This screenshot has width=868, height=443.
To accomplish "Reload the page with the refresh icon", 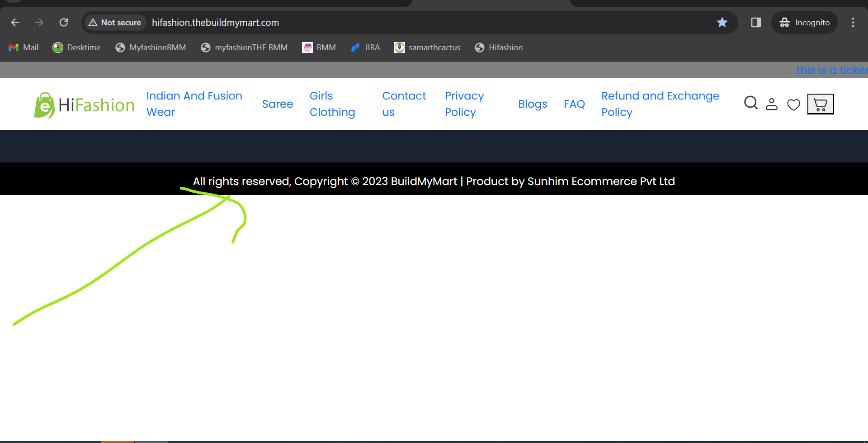I will pyautogui.click(x=64, y=23).
